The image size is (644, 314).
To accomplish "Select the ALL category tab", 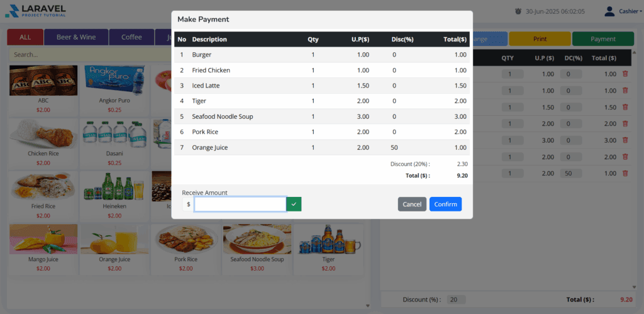I will pos(25,37).
